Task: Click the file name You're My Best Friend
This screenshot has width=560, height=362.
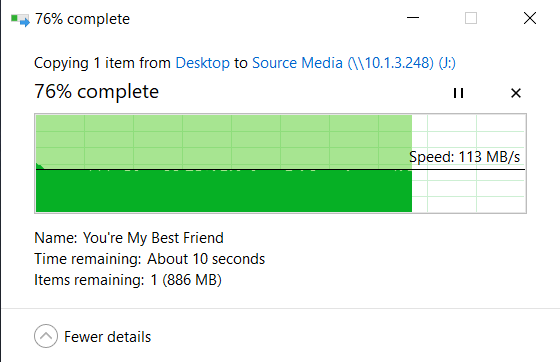Action: [153, 238]
